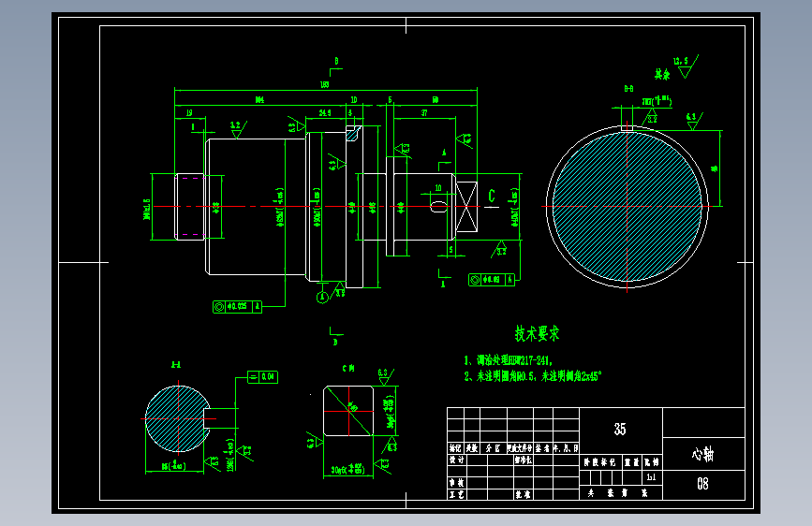Select the 心轴 part name in title block
812x526 pixels.
point(702,454)
